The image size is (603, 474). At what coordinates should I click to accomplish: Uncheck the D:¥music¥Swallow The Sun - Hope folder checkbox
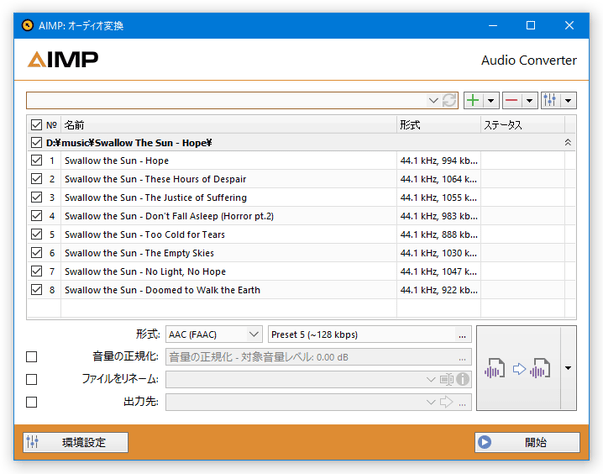(x=36, y=143)
